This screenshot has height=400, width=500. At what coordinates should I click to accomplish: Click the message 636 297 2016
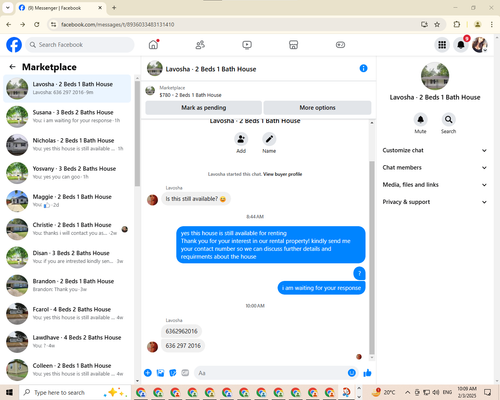183,346
